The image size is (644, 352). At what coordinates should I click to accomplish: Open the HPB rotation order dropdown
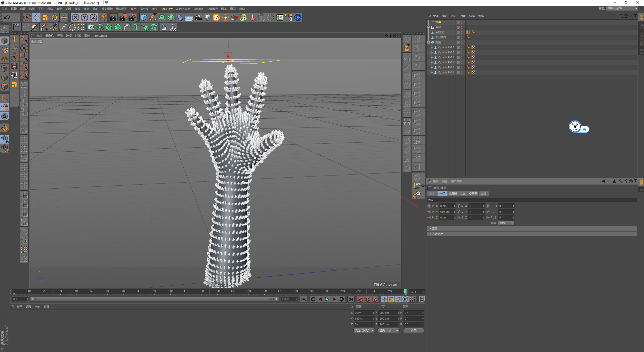coord(506,223)
